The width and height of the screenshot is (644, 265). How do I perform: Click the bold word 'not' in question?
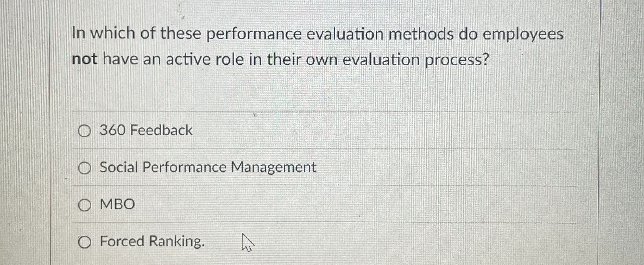tap(85, 59)
